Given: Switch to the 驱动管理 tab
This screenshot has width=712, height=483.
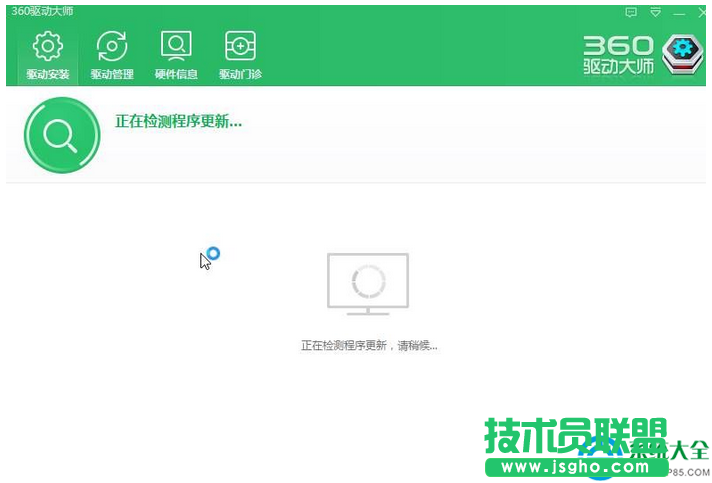Looking at the screenshot, I should 112,56.
